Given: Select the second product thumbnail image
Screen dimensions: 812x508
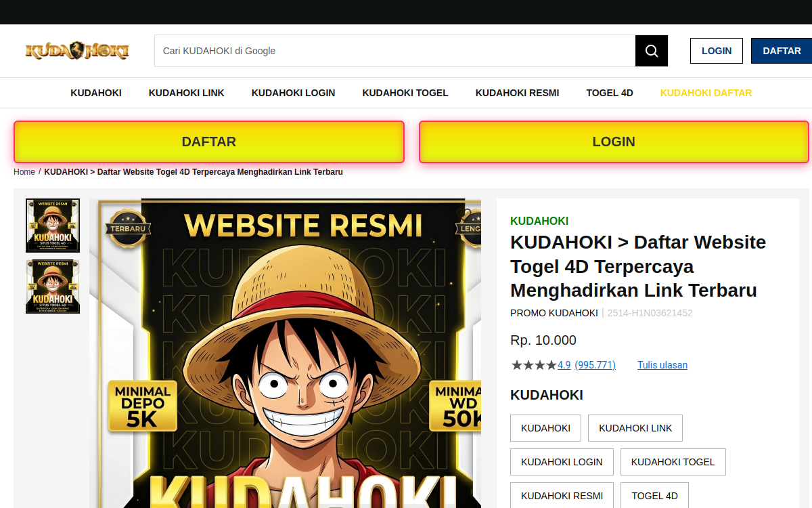Looking at the screenshot, I should click(x=53, y=287).
